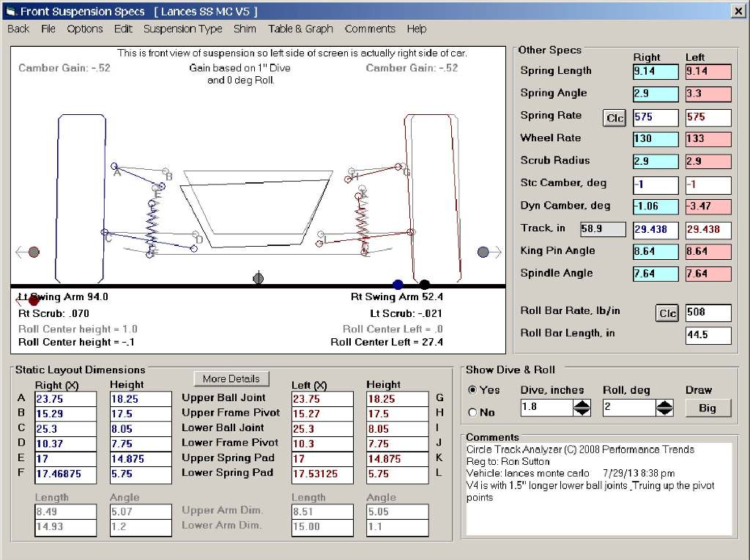This screenshot has width=750, height=560.
Task: Click 'Roll Center Left = 27.4' text
Action: click(387, 343)
